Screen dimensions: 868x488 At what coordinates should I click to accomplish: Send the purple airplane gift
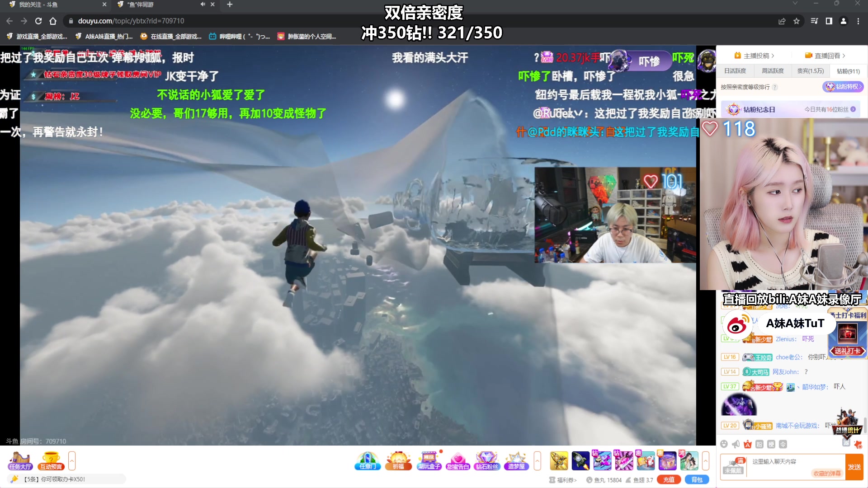602,461
